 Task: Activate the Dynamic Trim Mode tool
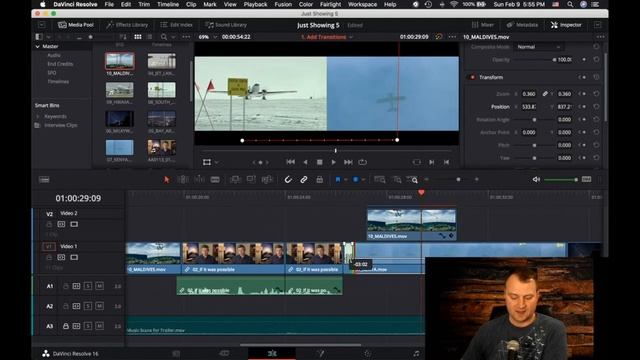199,180
